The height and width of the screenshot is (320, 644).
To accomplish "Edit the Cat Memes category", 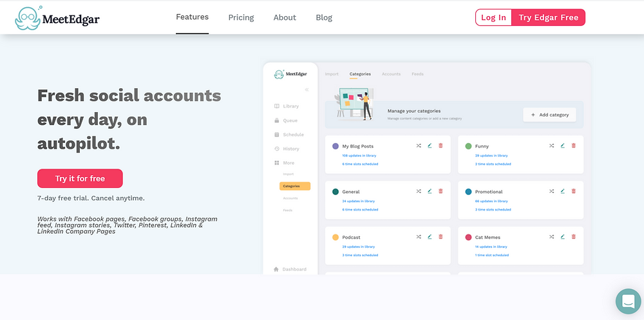I will 563,236.
